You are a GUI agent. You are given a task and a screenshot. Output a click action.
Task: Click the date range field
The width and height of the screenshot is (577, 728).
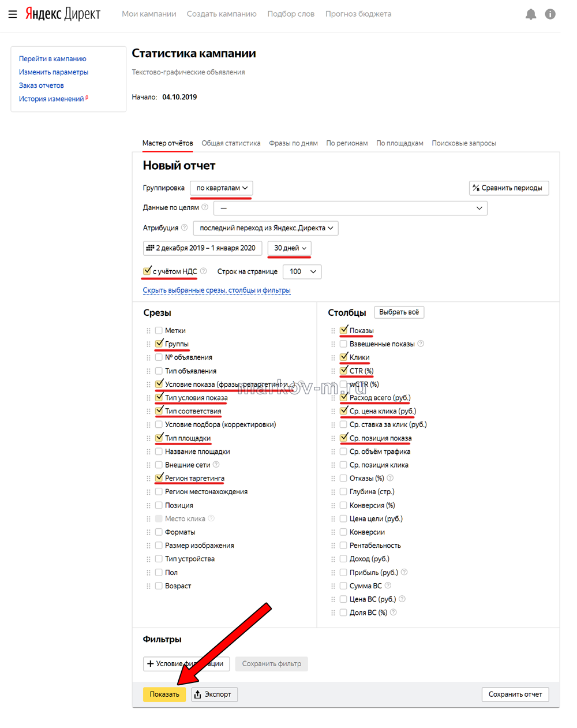(202, 248)
